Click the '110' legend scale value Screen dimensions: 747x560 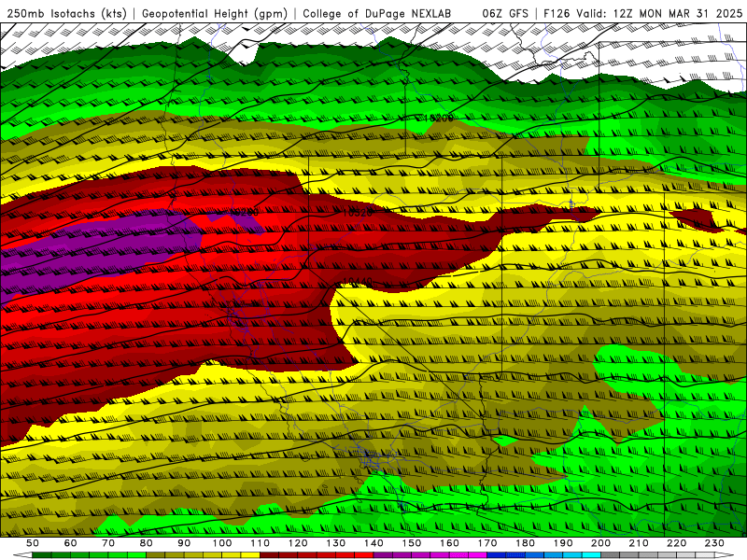261,543
